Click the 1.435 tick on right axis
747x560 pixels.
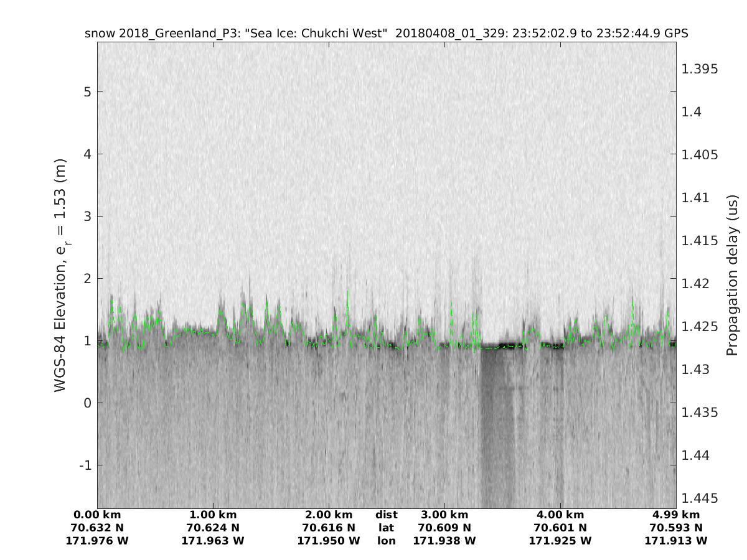(x=700, y=413)
